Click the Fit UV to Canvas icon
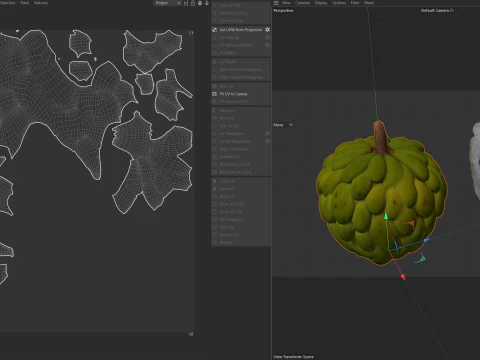Image resolution: width=480 pixels, height=360 pixels. 215,94
